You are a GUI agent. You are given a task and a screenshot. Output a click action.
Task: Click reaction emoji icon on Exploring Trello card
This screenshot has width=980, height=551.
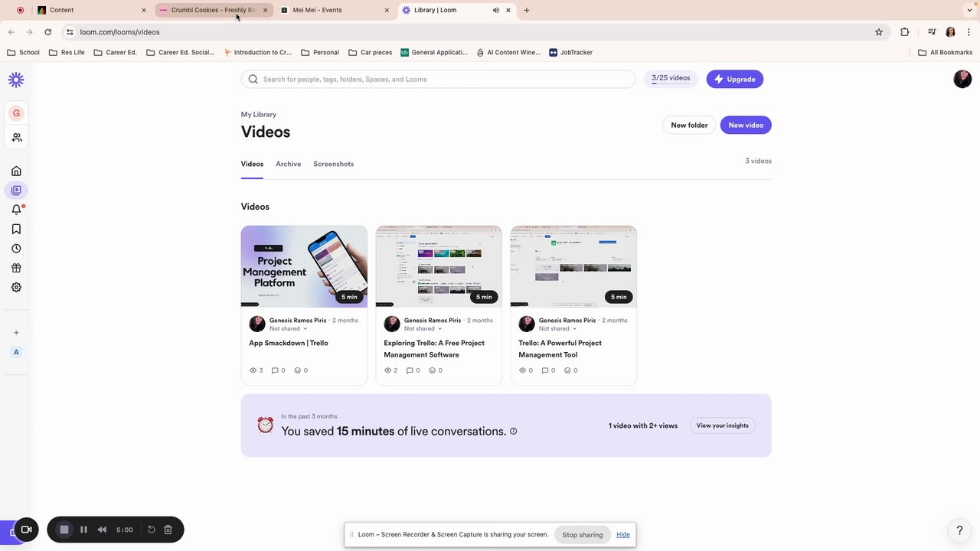point(432,370)
